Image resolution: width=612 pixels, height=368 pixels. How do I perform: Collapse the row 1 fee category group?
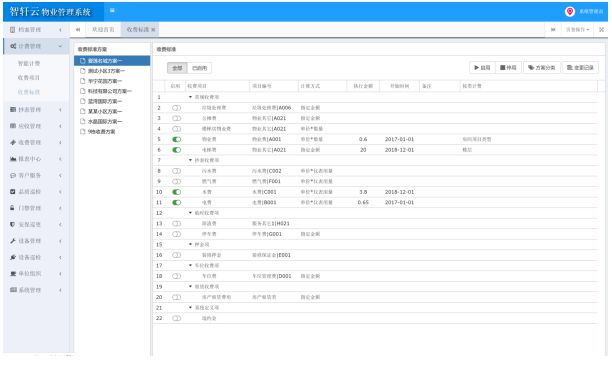coord(190,97)
